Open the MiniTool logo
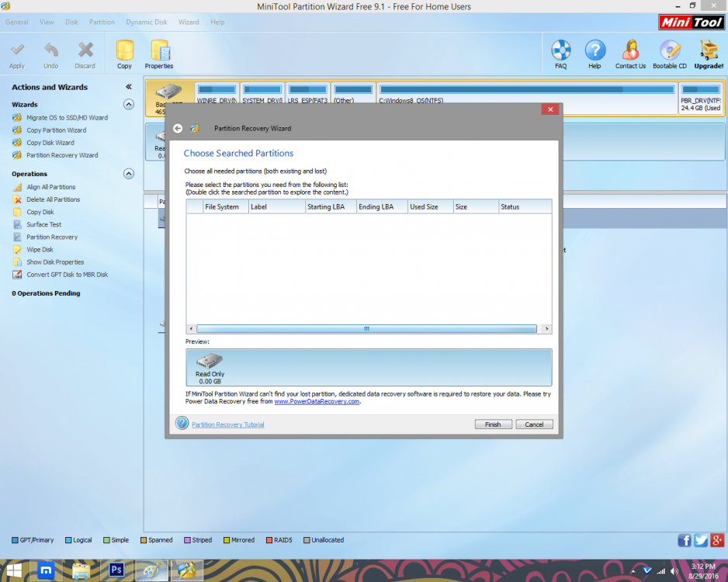Screen dimensions: 728x582 click(691, 23)
